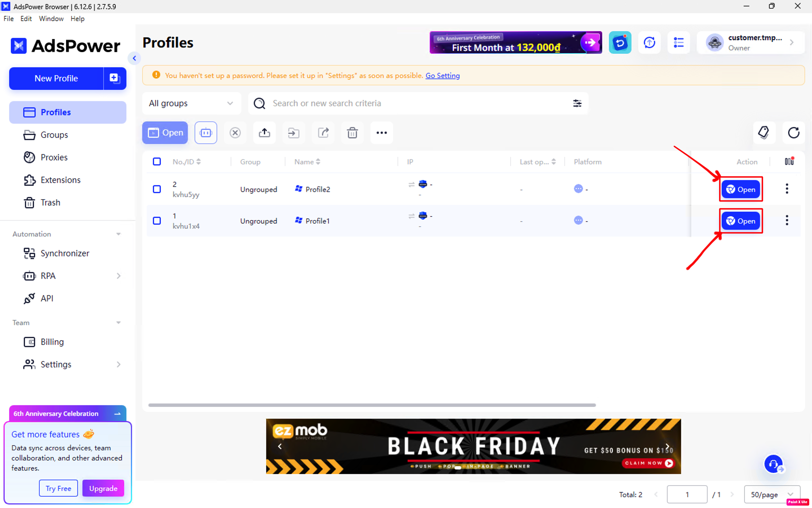Click the close profiles X toolbar icon

[235, 133]
